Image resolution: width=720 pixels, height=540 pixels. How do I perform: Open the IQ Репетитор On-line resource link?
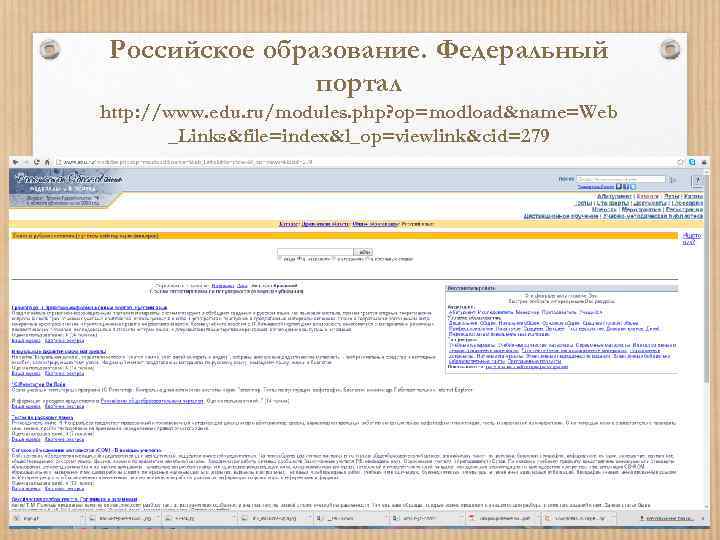(39, 384)
